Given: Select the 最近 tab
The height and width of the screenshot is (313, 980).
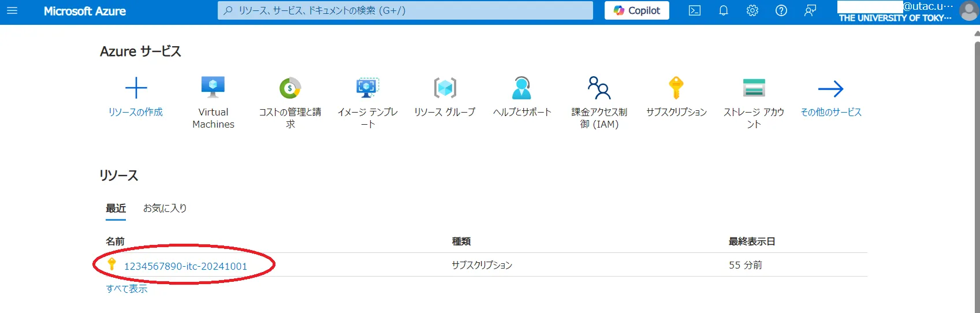Looking at the screenshot, I should coord(115,208).
